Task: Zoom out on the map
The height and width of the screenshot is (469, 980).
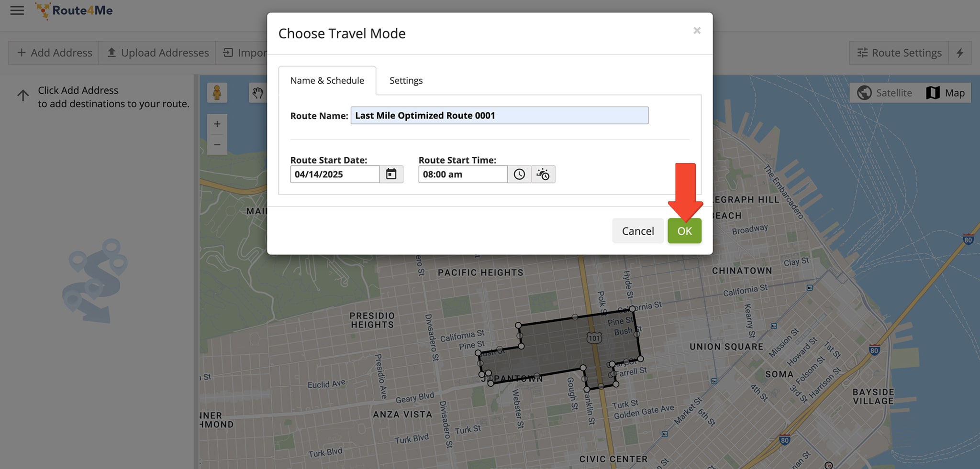Action: tap(217, 144)
